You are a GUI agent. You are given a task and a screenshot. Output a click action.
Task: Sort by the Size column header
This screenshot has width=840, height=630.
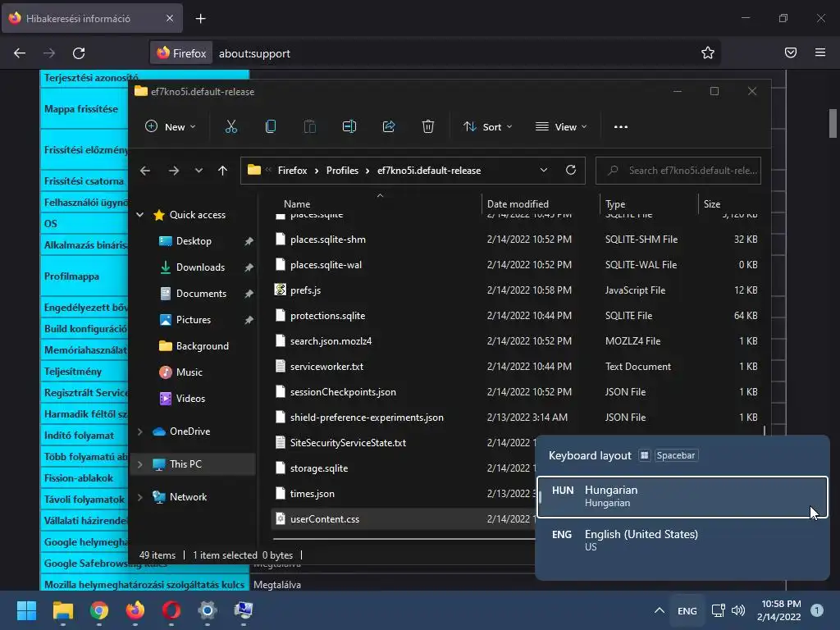coord(712,204)
